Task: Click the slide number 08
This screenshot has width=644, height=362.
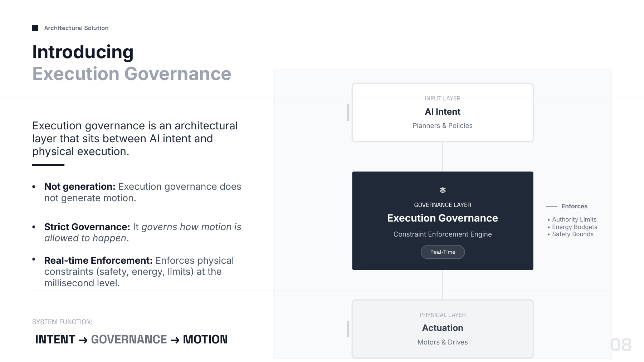Action: pos(621,345)
